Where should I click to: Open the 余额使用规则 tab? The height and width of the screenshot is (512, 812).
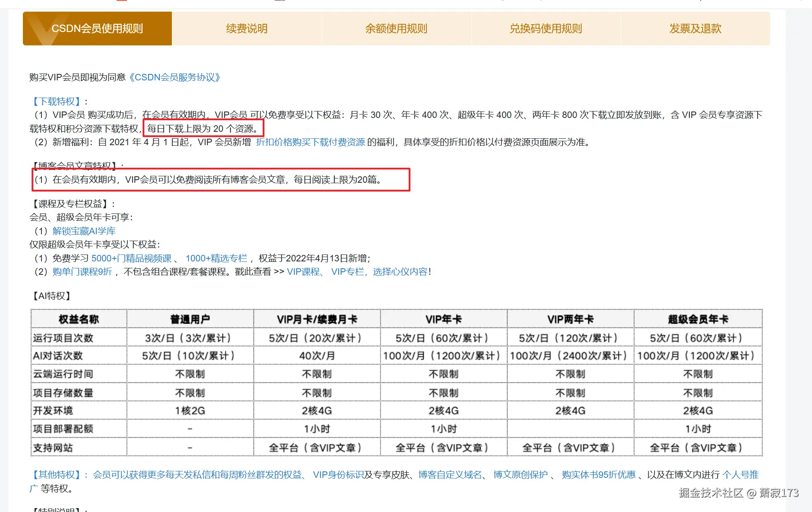[396, 29]
